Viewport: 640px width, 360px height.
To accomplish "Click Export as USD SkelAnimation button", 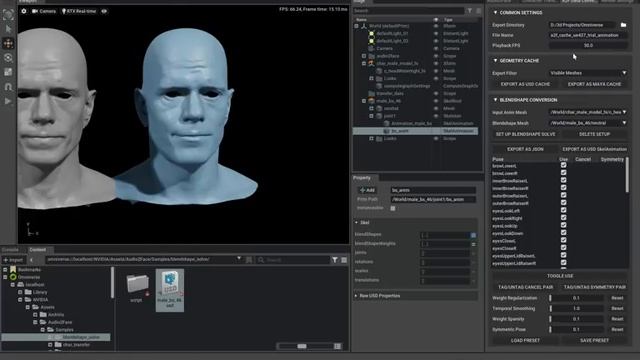I will 594,149.
